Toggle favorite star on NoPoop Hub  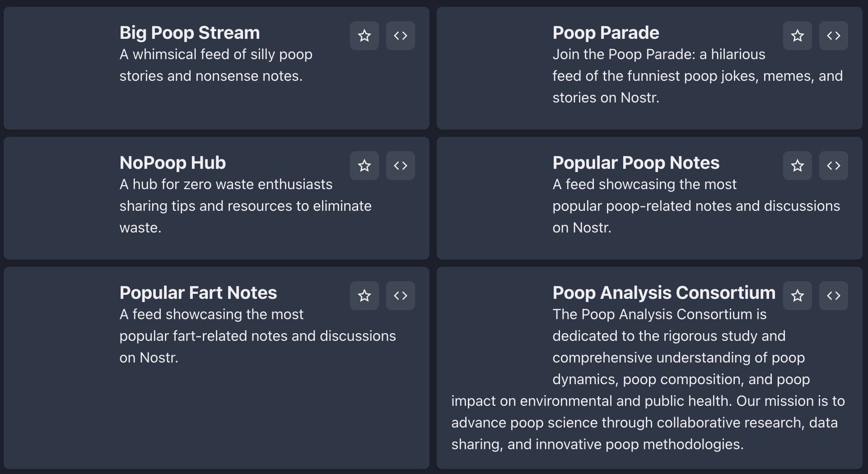pyautogui.click(x=364, y=166)
